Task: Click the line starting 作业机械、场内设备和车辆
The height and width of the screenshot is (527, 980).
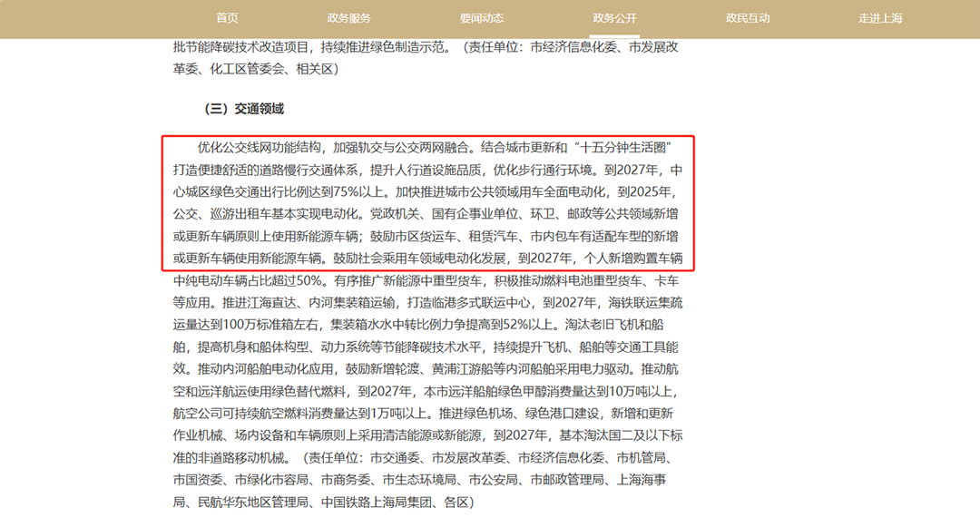Action: pos(427,435)
